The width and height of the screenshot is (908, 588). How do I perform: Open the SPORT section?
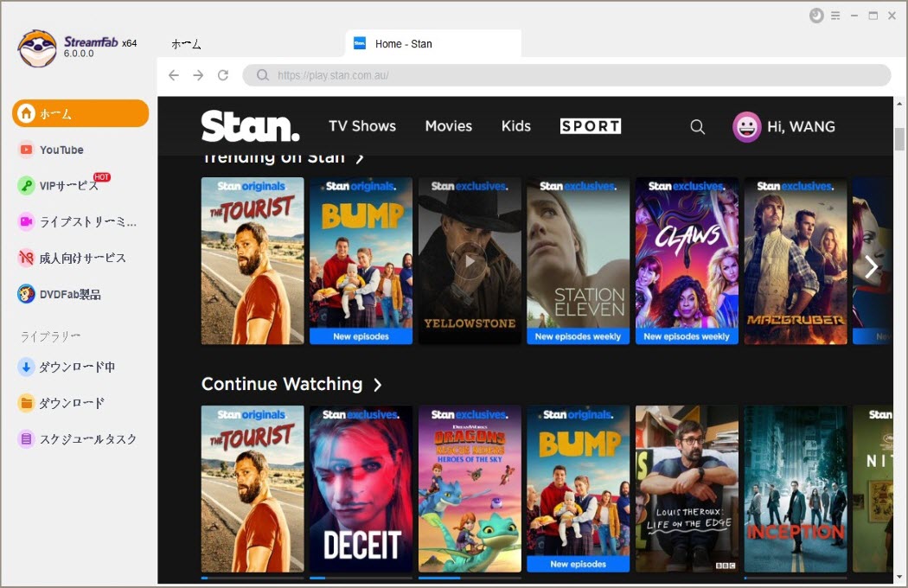pyautogui.click(x=591, y=126)
